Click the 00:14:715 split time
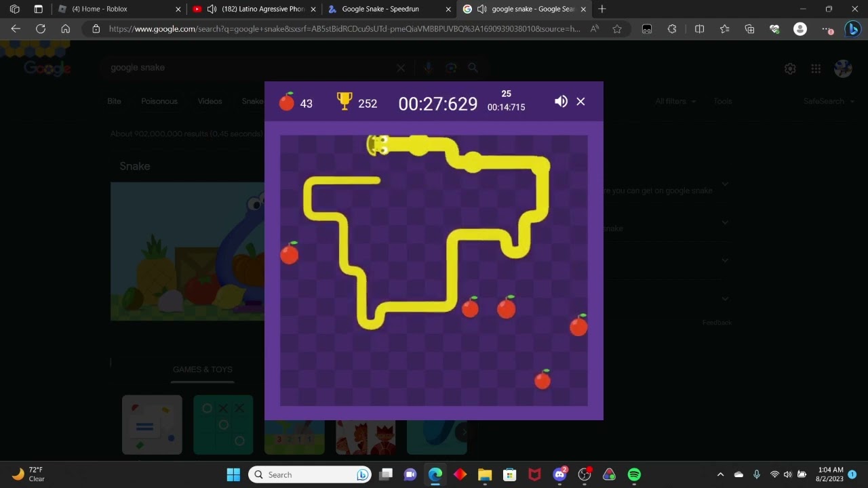This screenshot has height=488, width=868. click(x=506, y=107)
